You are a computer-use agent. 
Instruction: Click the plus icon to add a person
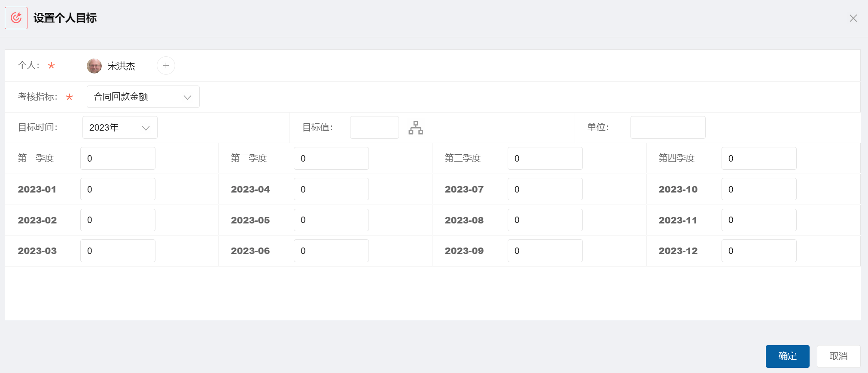click(x=166, y=66)
